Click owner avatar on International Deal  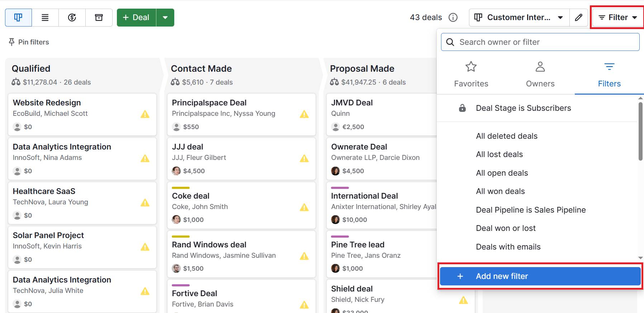tap(335, 219)
